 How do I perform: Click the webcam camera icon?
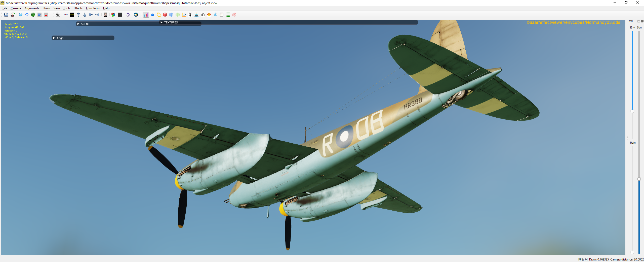pyautogui.click(x=58, y=15)
